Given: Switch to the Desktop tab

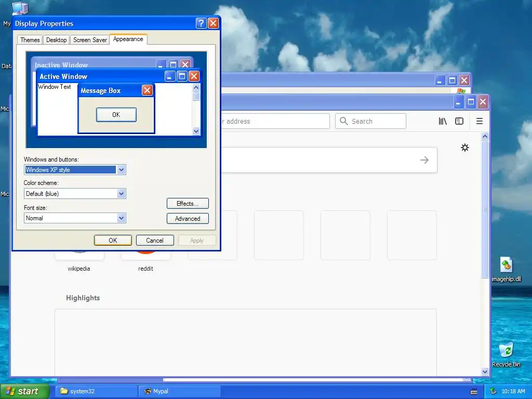Looking at the screenshot, I should 56,40.
